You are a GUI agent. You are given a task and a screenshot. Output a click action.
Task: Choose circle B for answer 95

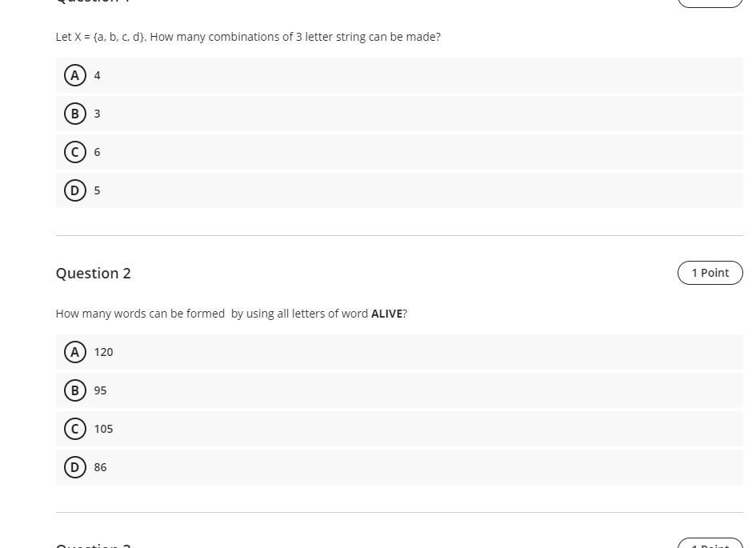click(x=74, y=390)
